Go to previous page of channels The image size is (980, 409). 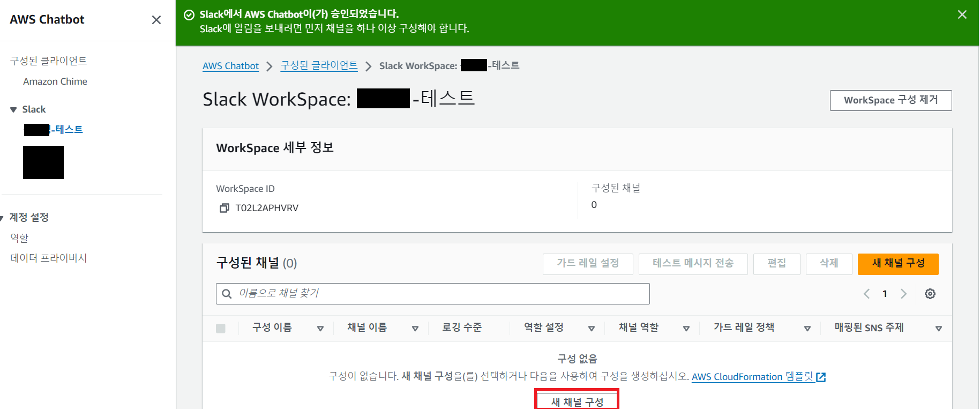[866, 294]
